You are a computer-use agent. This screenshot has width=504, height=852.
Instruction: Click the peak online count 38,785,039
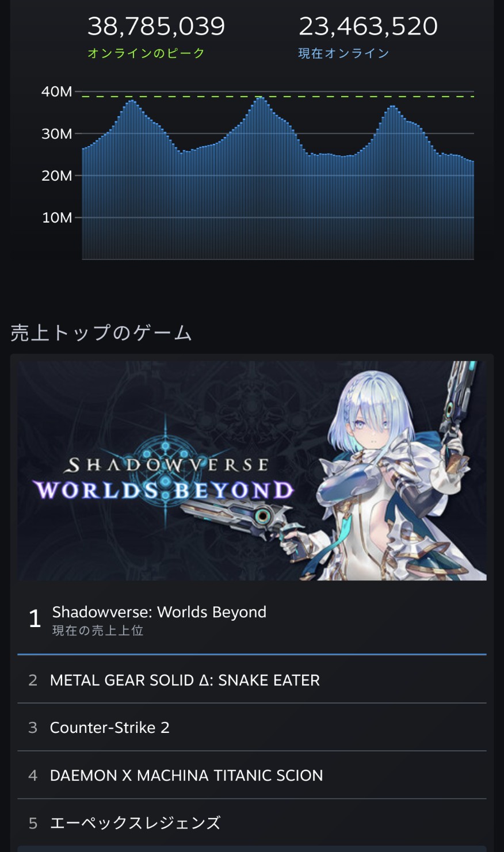point(156,26)
